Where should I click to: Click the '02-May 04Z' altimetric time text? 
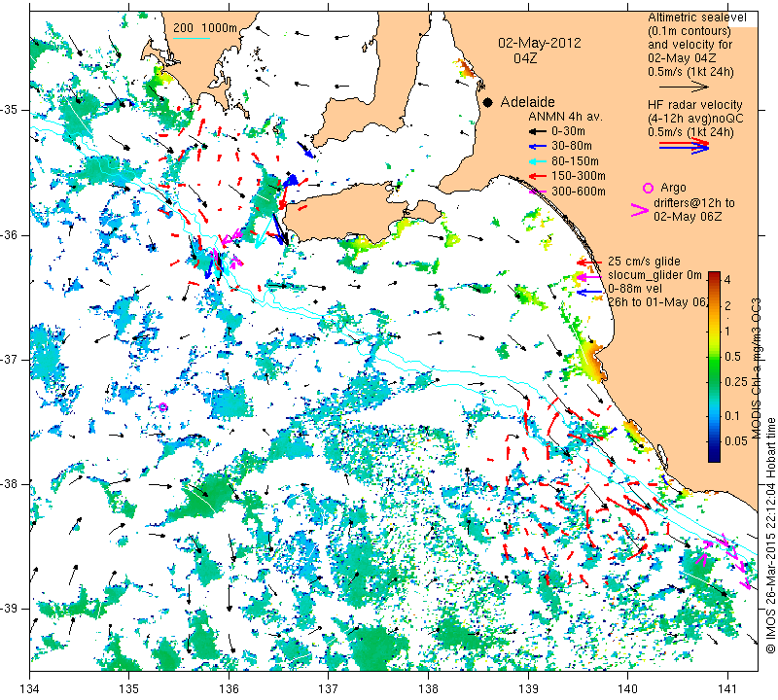pos(682,58)
